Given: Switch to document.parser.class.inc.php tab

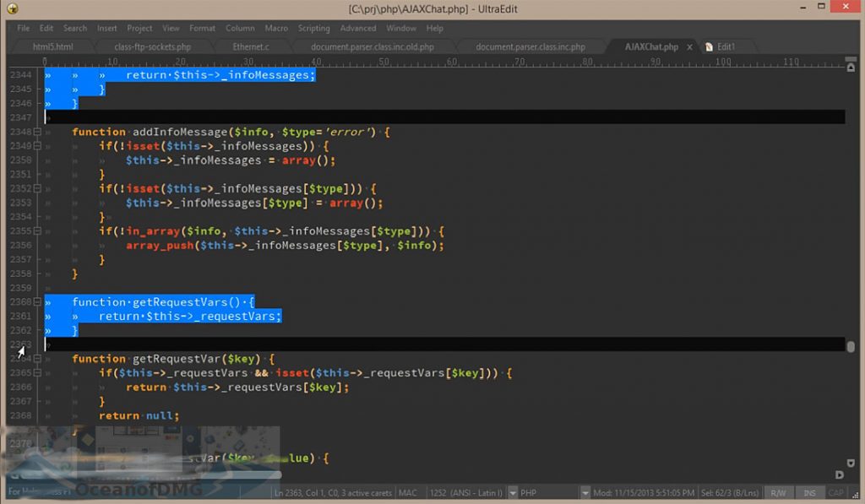Looking at the screenshot, I should click(530, 47).
